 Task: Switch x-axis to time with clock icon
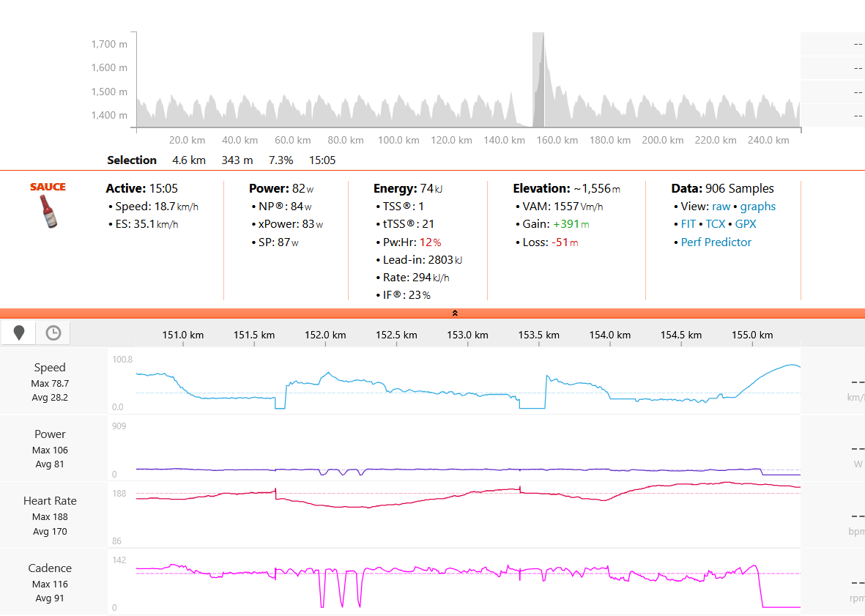[x=53, y=333]
